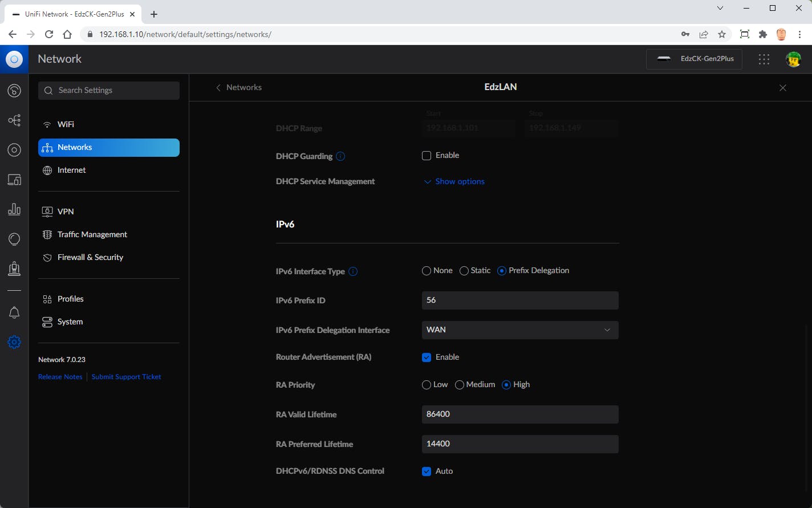
Task: Click Submit Support Ticket link
Action: pyautogui.click(x=126, y=377)
